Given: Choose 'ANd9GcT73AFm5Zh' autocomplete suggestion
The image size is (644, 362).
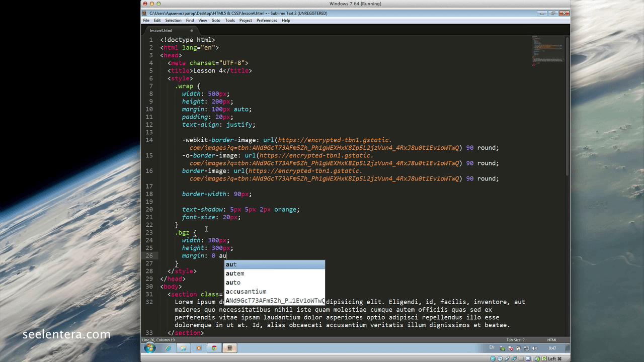Looking at the screenshot, I should click(x=274, y=301).
